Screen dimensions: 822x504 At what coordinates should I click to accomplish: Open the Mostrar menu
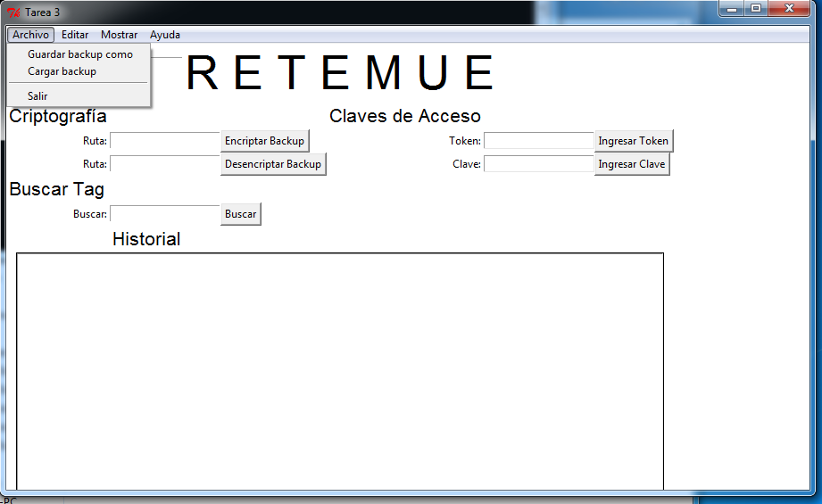pos(119,35)
